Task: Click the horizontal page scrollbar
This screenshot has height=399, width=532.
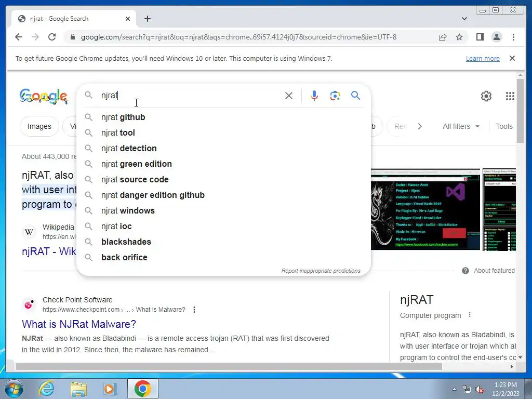Action: [229, 366]
